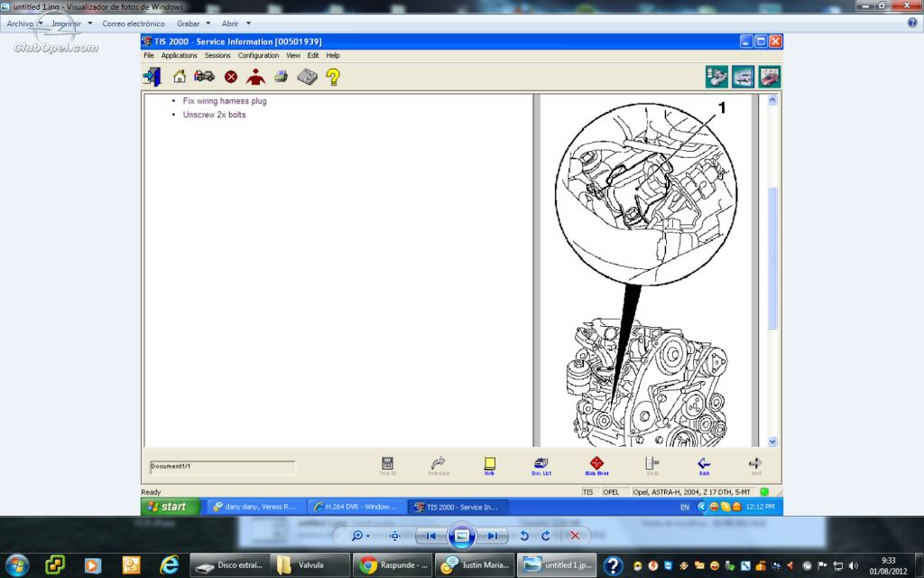Click 'TIS 2000 - Service In...' taskbar button
924x578 pixels.
(x=457, y=507)
